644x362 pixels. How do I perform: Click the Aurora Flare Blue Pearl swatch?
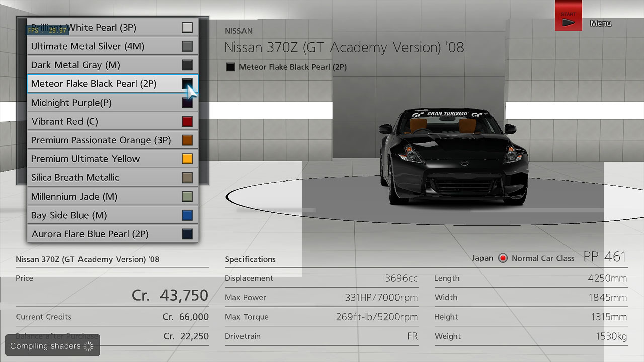point(187,234)
